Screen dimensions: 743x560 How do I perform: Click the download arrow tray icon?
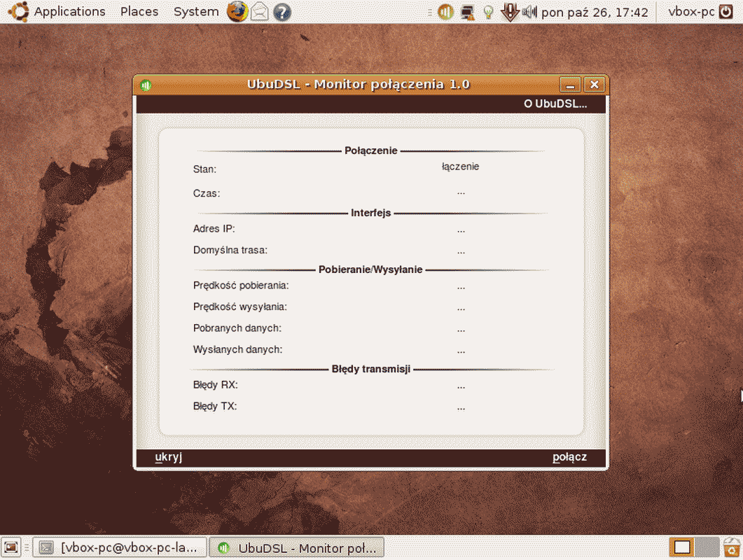(510, 12)
